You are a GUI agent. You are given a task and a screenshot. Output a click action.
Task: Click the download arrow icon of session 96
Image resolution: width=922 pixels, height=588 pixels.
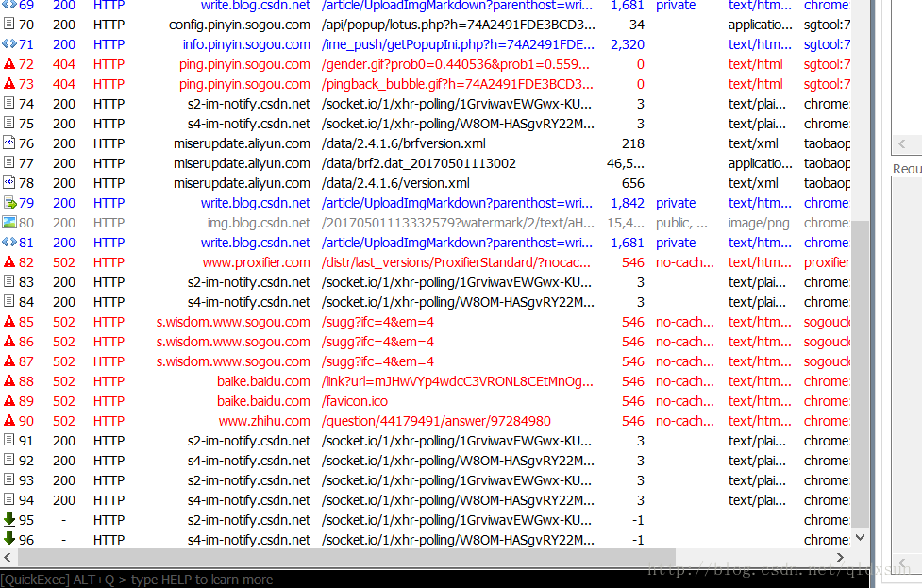(8, 539)
